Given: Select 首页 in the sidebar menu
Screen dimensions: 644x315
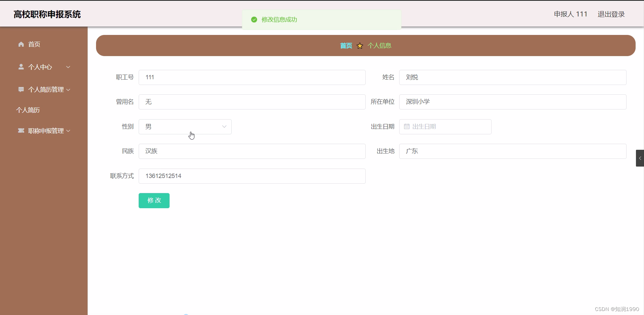Looking at the screenshot, I should click(x=34, y=44).
